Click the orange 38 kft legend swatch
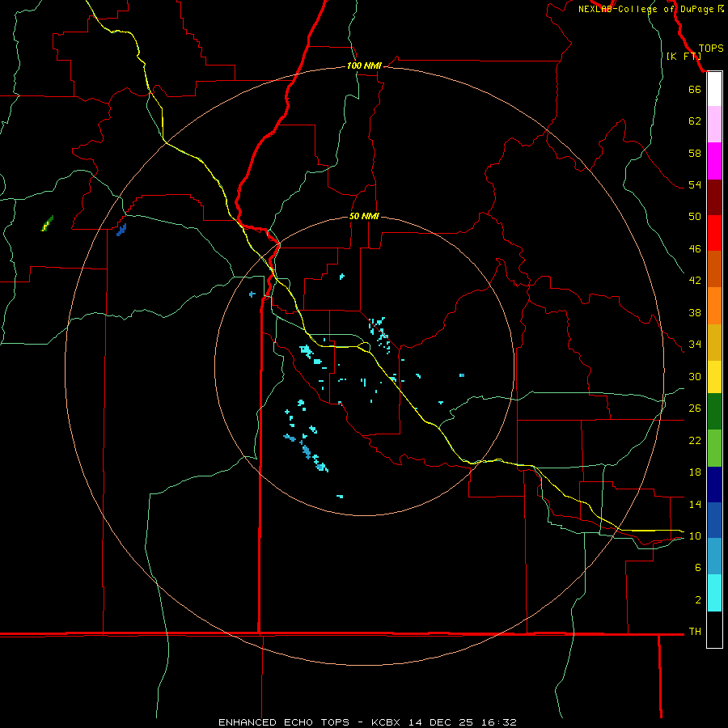 (x=714, y=306)
